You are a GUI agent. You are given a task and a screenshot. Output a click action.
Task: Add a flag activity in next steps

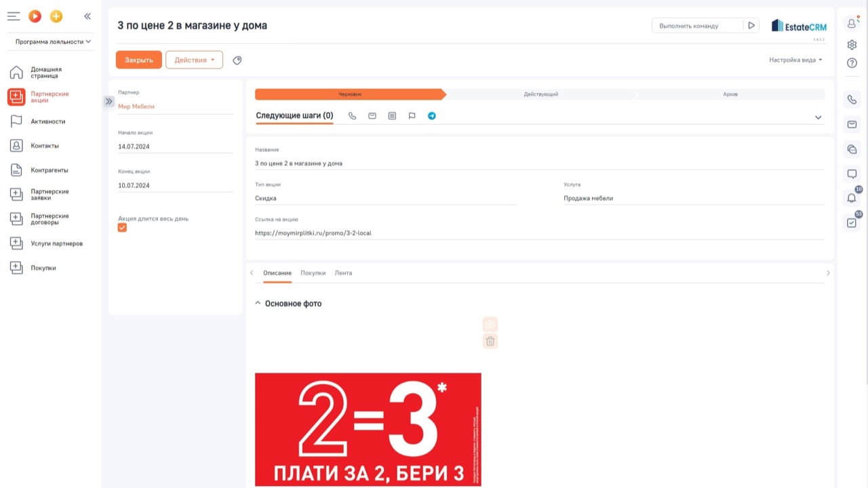(412, 116)
